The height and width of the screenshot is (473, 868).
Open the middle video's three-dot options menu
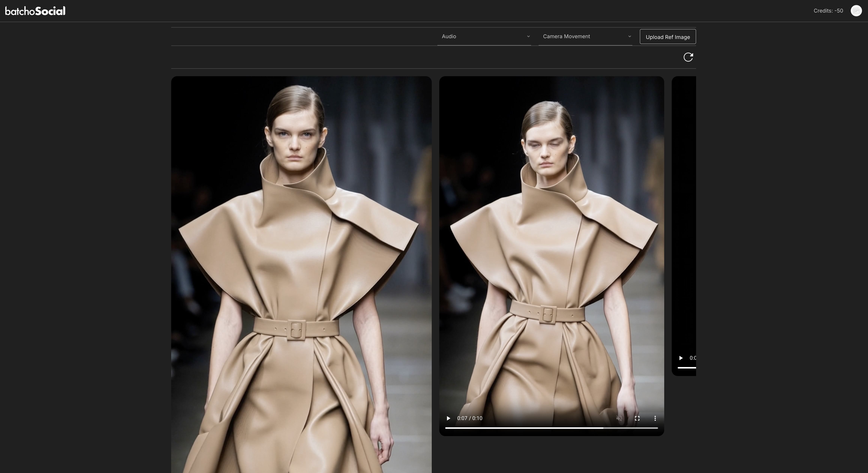coord(655,418)
